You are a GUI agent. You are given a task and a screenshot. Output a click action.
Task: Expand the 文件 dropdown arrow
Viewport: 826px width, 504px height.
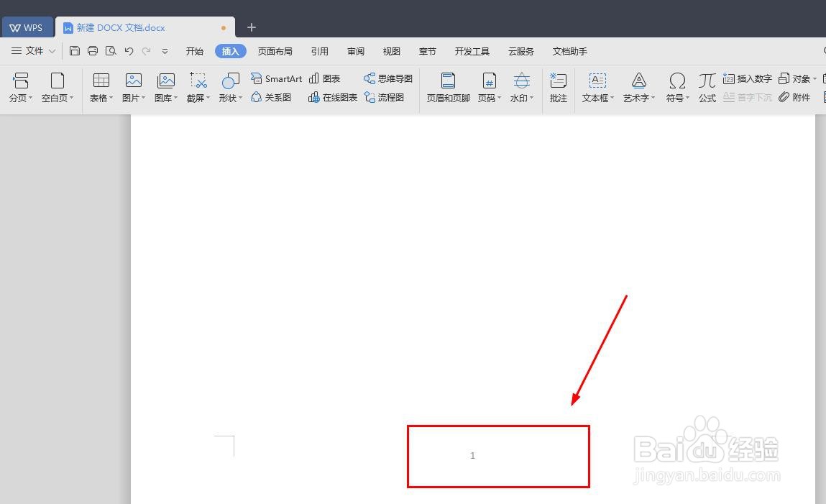click(x=52, y=51)
